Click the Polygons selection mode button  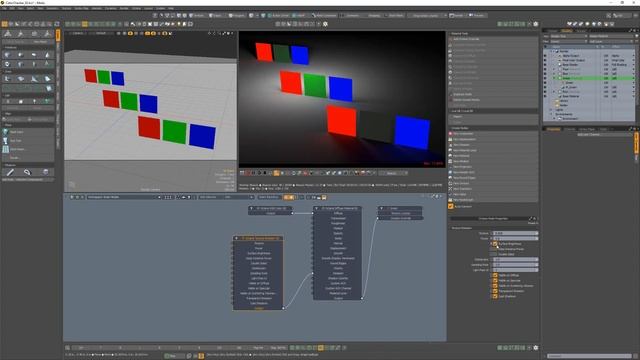click(236, 16)
